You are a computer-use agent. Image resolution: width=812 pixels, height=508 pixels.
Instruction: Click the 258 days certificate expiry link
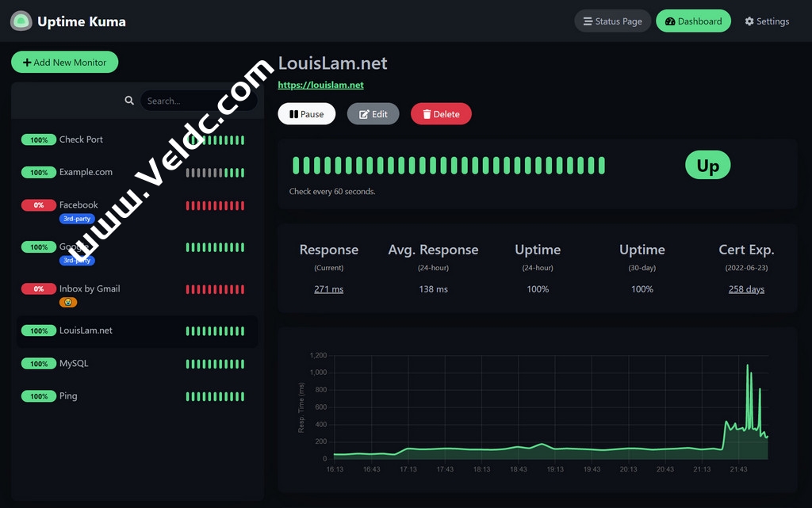coord(745,288)
